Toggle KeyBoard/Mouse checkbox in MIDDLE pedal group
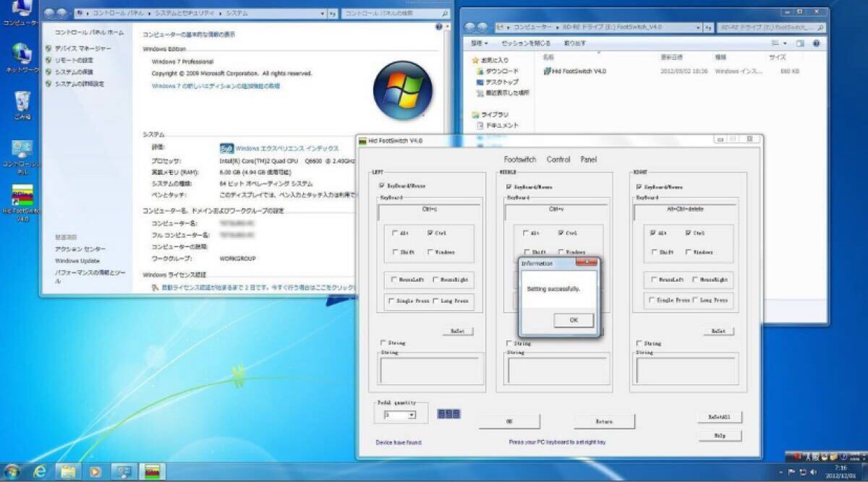868x482 pixels. (x=509, y=186)
